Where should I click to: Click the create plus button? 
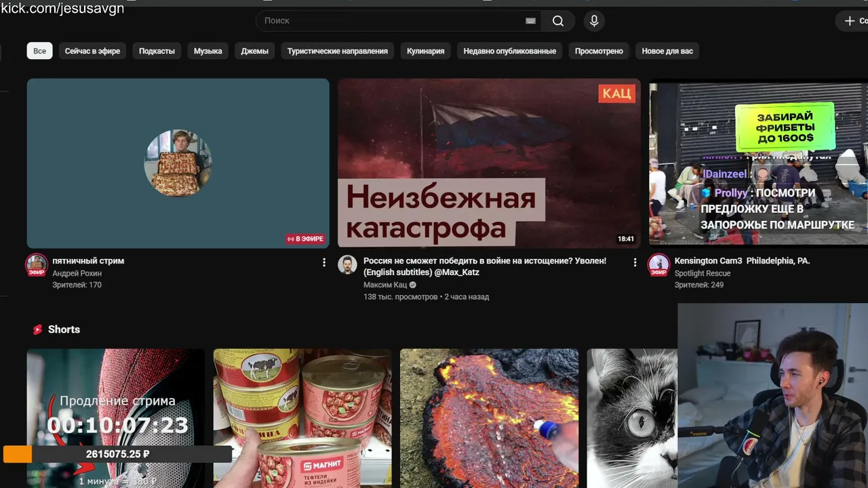853,21
